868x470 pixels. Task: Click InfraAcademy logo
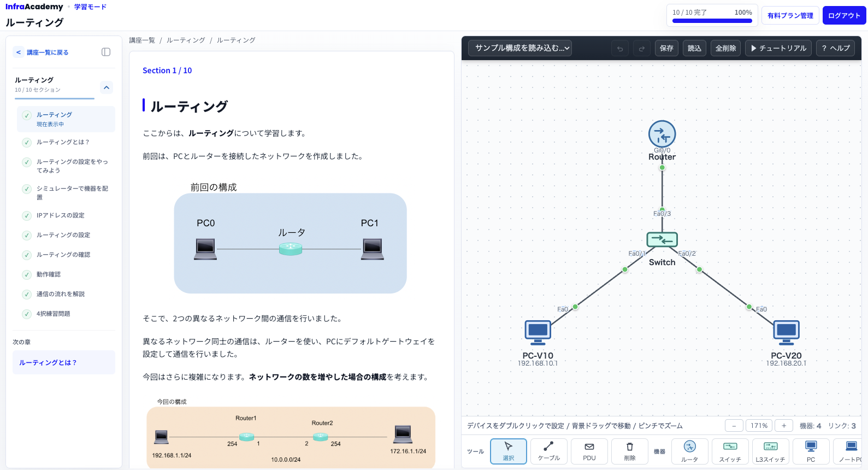[x=34, y=7]
